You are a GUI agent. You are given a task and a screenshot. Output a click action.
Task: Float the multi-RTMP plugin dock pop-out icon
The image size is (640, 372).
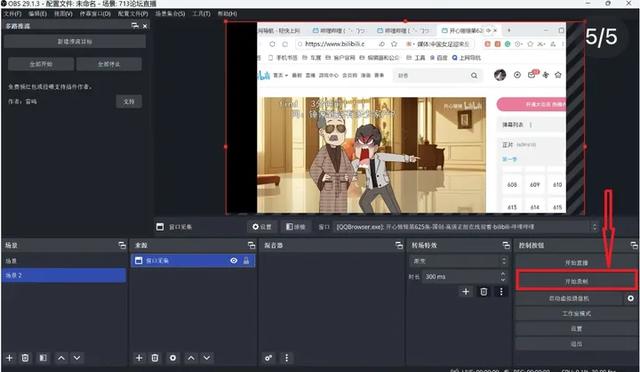tap(135, 26)
